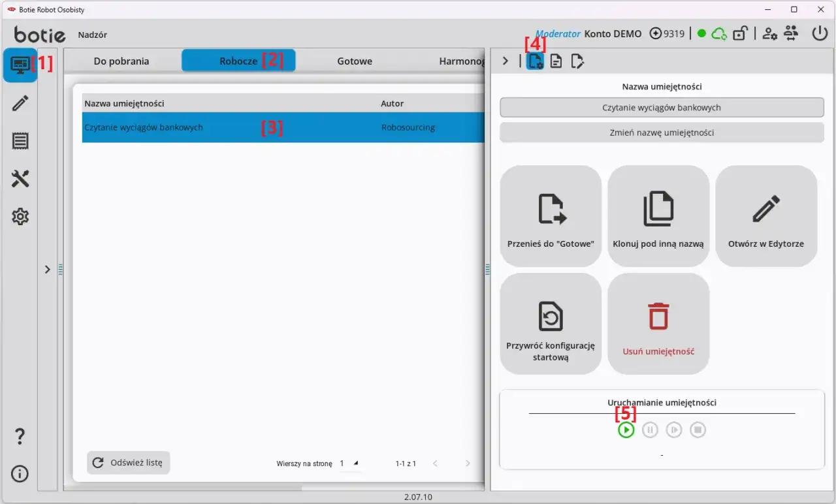Image resolution: width=836 pixels, height=504 pixels.
Task: Click the unlocked padlock icon in header
Action: click(x=740, y=33)
